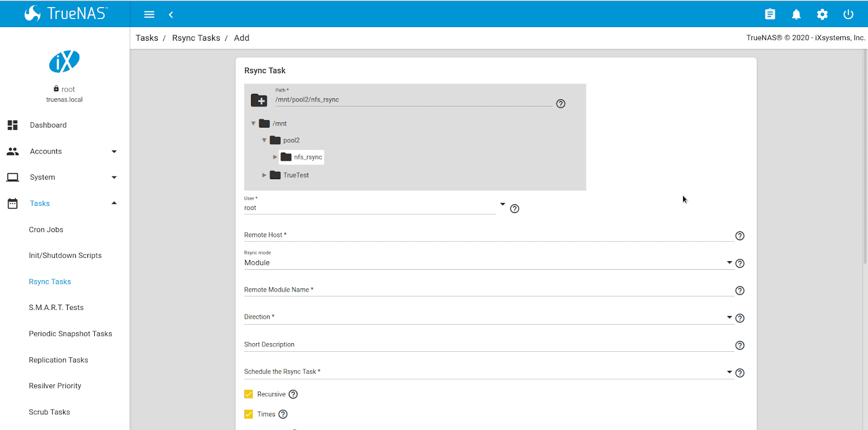Collapse sidebar using the back chevron icon

point(171,15)
